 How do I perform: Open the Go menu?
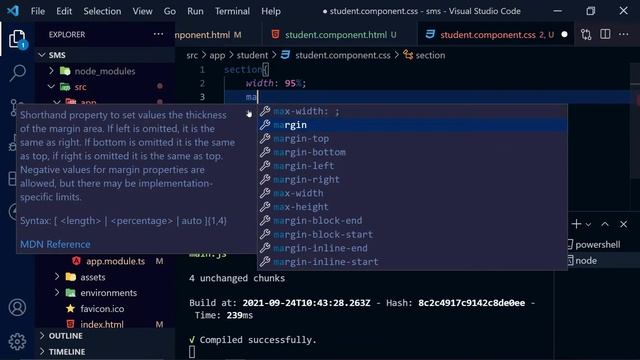169,11
